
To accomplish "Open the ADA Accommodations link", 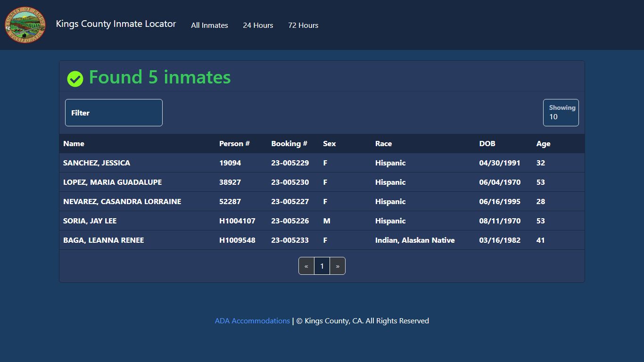I will (x=252, y=321).
